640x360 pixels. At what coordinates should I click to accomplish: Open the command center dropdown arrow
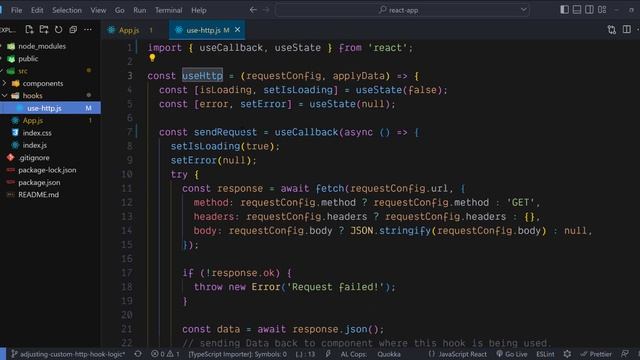524,10
